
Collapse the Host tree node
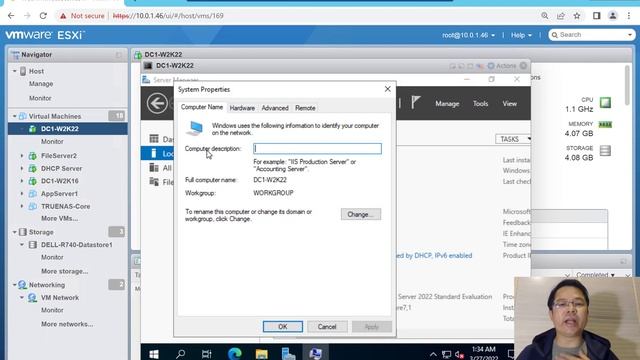click(15, 71)
